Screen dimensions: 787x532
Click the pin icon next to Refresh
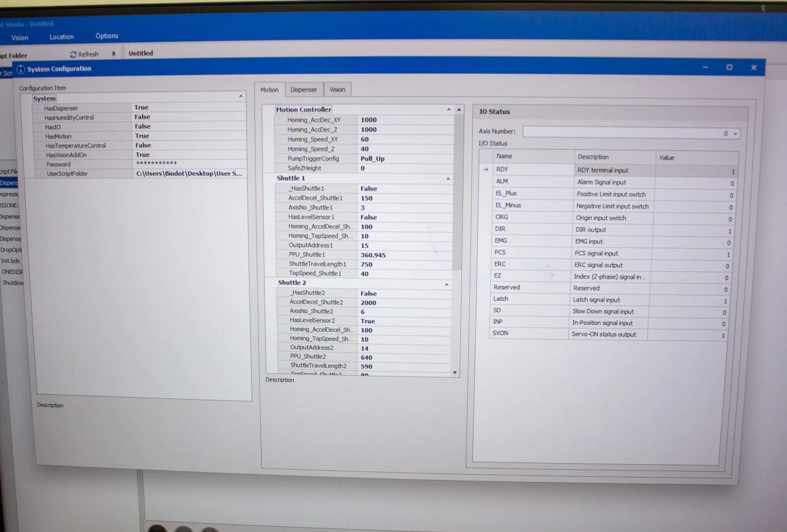tap(113, 54)
